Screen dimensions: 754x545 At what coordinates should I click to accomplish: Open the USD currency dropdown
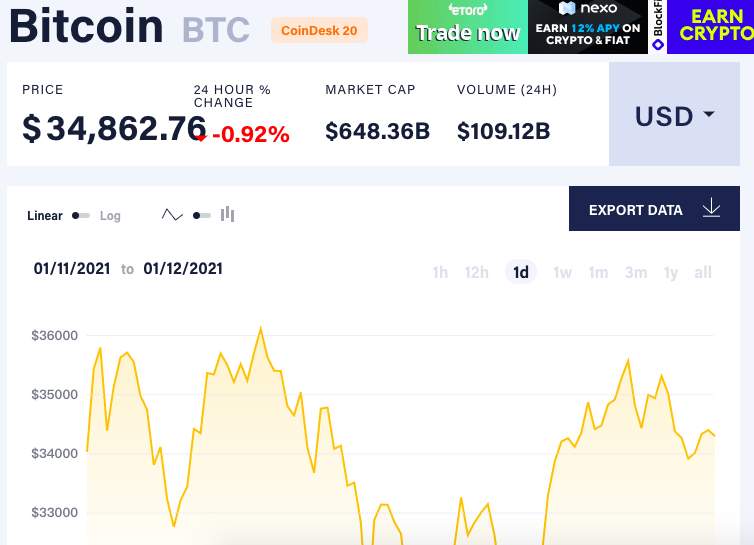tap(674, 114)
